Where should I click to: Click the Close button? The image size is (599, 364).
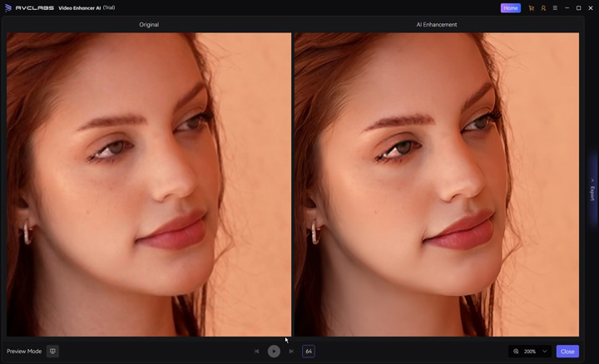567,352
